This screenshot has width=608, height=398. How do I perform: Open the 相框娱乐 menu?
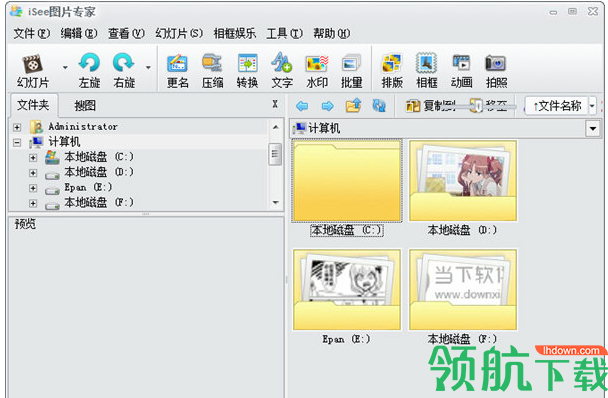(235, 34)
